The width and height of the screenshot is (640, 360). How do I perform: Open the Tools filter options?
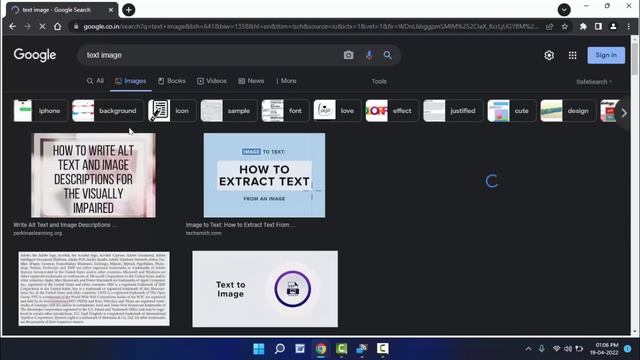coord(379,82)
